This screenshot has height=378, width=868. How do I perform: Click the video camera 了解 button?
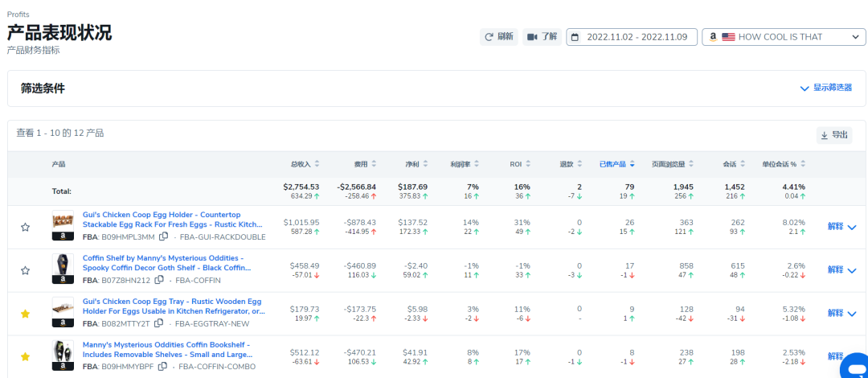pyautogui.click(x=542, y=37)
